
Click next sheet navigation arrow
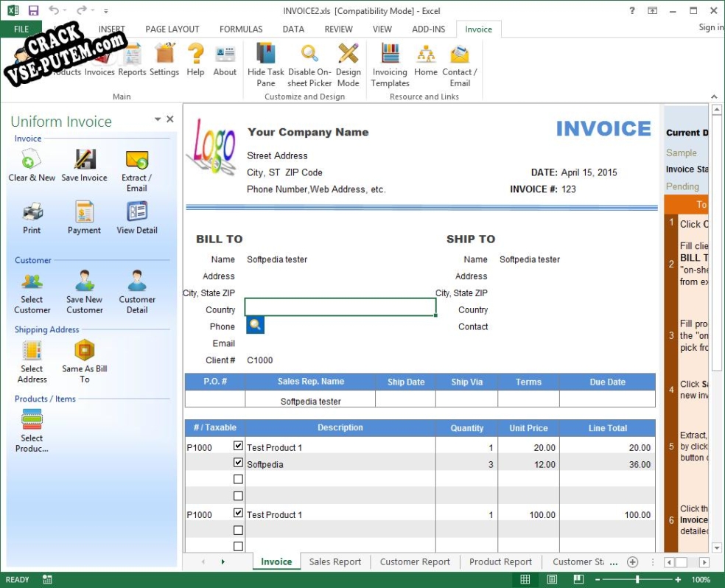pos(223,561)
